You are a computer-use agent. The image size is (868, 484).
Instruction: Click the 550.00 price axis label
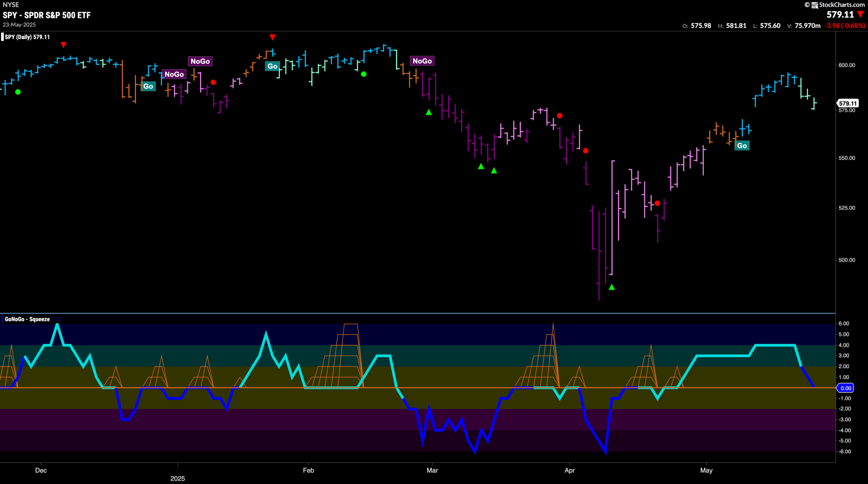coord(847,158)
